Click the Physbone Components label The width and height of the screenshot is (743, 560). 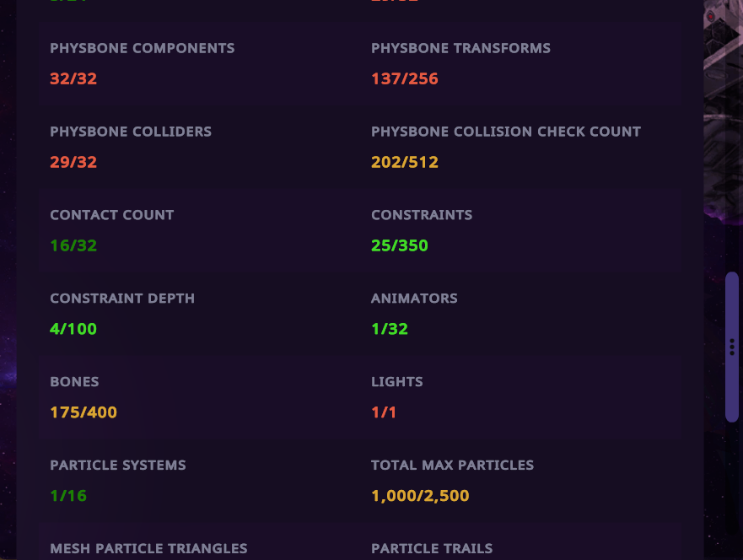point(143,48)
